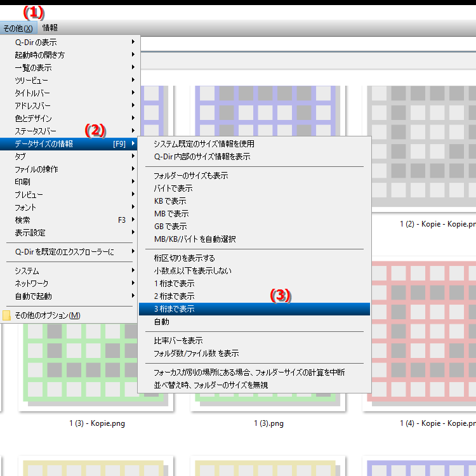This screenshot has height=476, width=476.
Task: Select MB/KB/バイト を自動選択
Action: click(x=255, y=239)
